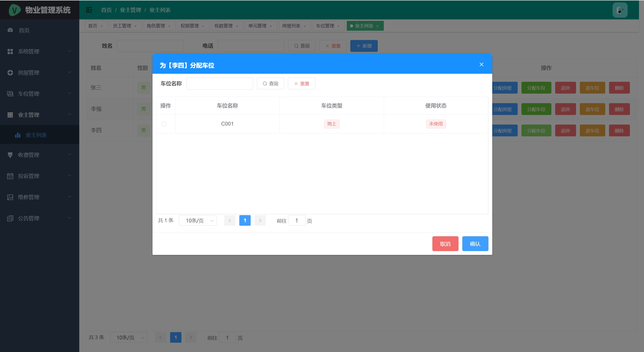Open the dialog's 10条/页 page size dropdown
644x352 pixels.
(198, 221)
